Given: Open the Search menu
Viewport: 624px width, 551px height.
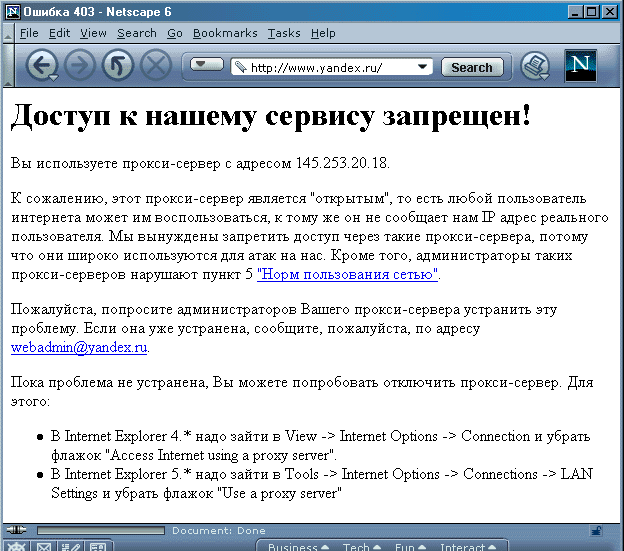Looking at the screenshot, I should tap(136, 33).
